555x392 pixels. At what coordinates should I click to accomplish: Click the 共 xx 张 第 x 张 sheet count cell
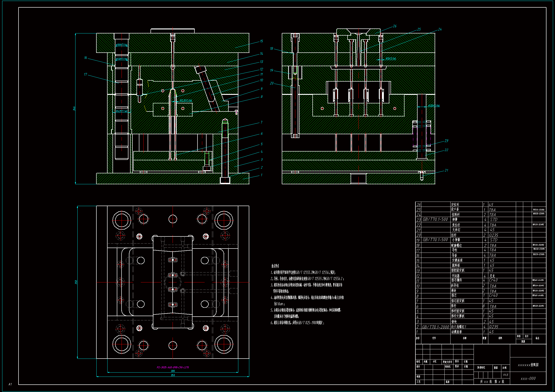click(492, 382)
